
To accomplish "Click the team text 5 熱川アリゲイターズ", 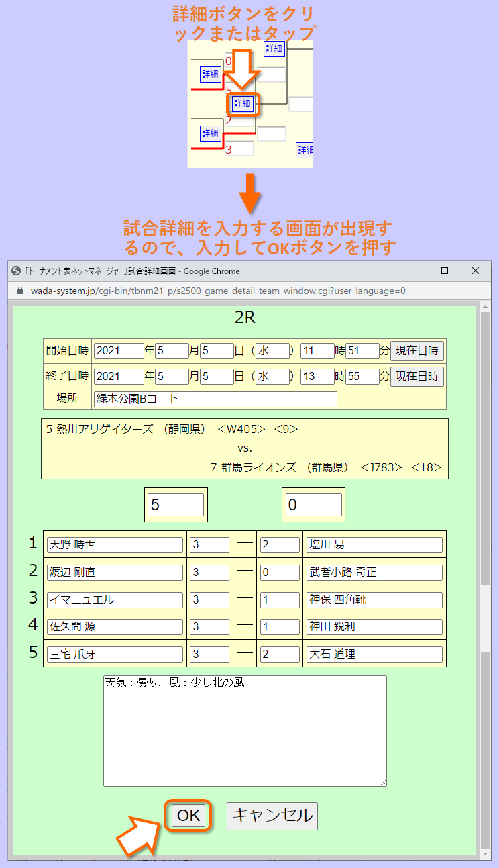I will tap(100, 430).
